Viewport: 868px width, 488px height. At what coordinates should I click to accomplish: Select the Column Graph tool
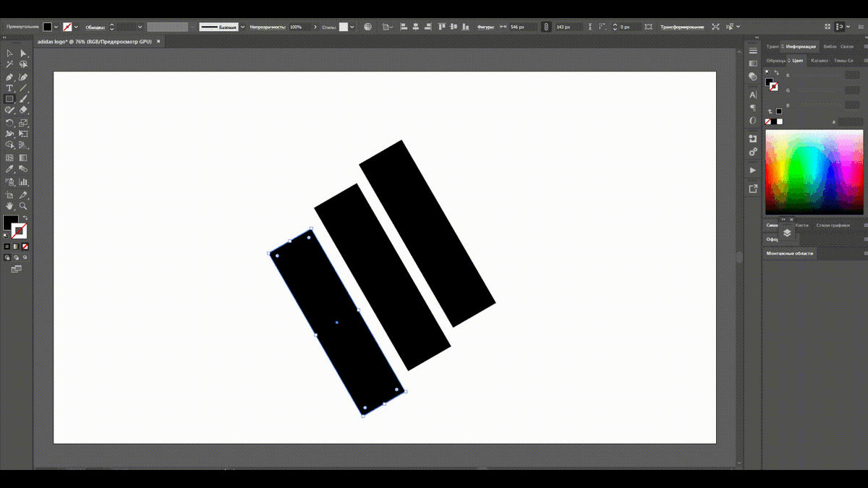pos(23,182)
